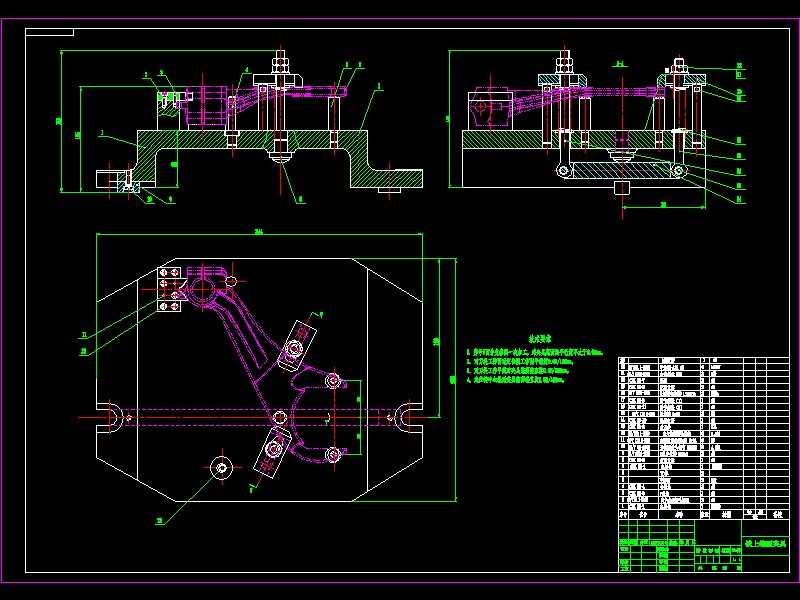Select balloon number 9 below front view
The width and height of the screenshot is (800, 600).
pyautogui.click(x=170, y=199)
